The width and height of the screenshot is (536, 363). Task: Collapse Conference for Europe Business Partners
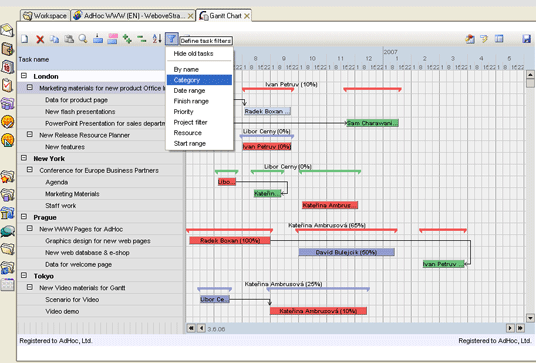(30, 170)
